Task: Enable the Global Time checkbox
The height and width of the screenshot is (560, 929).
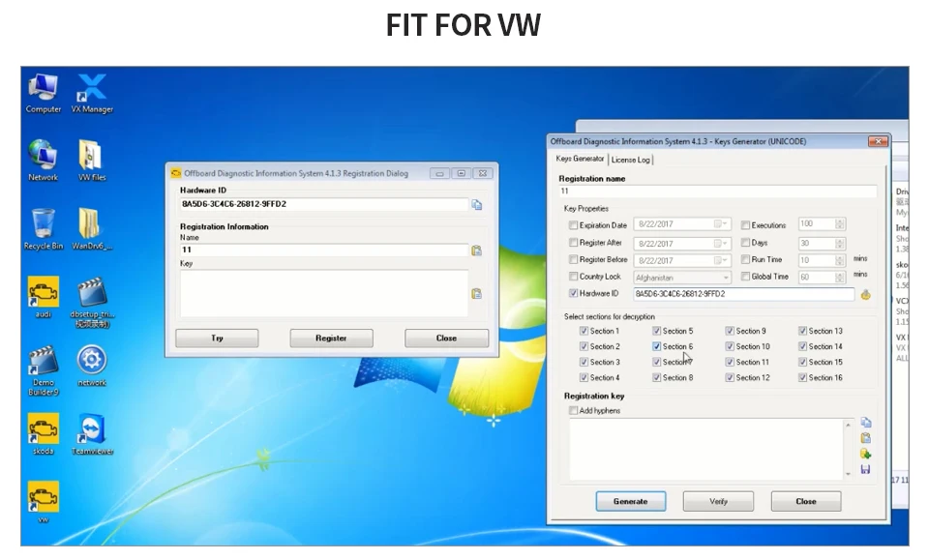Action: coord(745,277)
